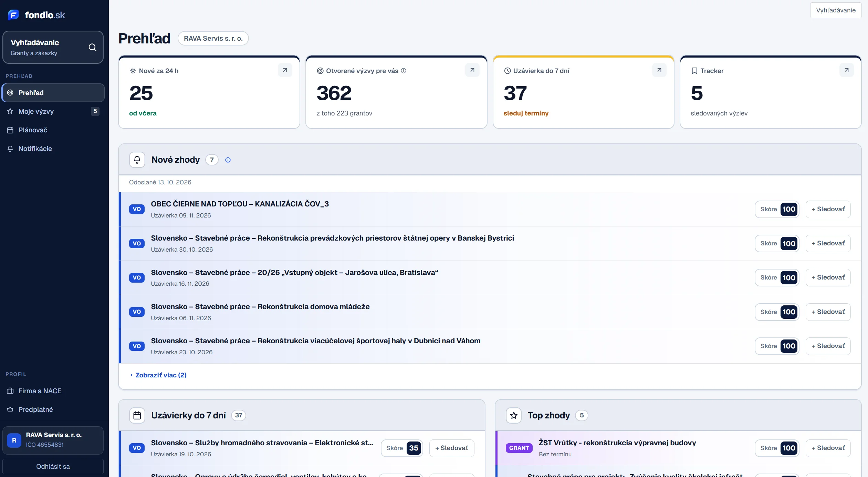
Task: Click VO badge on domova mládeže row
Action: 137,312
